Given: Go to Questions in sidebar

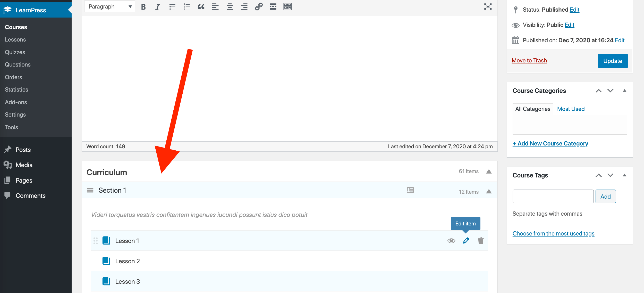Looking at the screenshot, I should click(18, 64).
